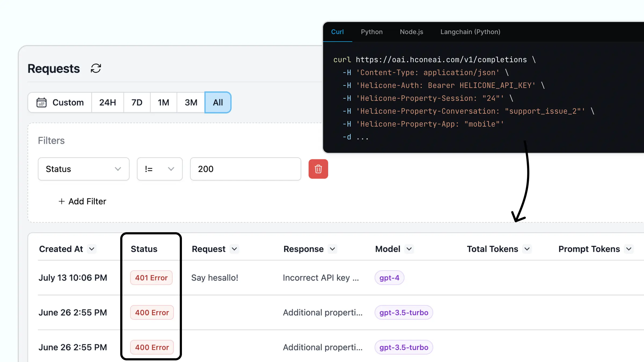This screenshot has height=362, width=644.
Task: Select the 3M time range
Action: click(x=191, y=102)
